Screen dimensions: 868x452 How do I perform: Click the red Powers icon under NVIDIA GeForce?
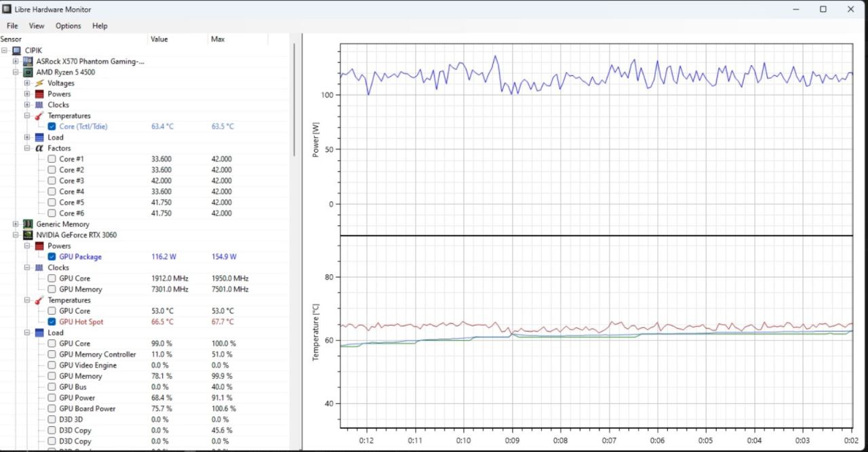[x=39, y=246]
